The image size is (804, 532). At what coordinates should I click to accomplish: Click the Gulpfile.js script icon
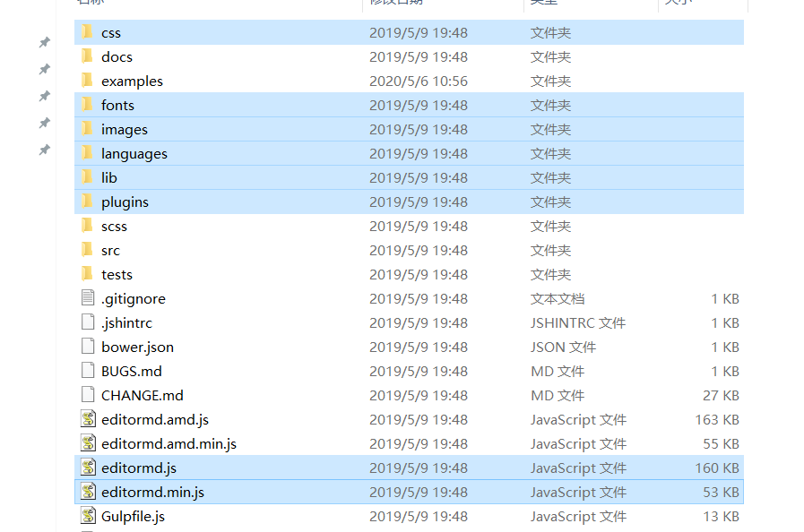point(88,515)
